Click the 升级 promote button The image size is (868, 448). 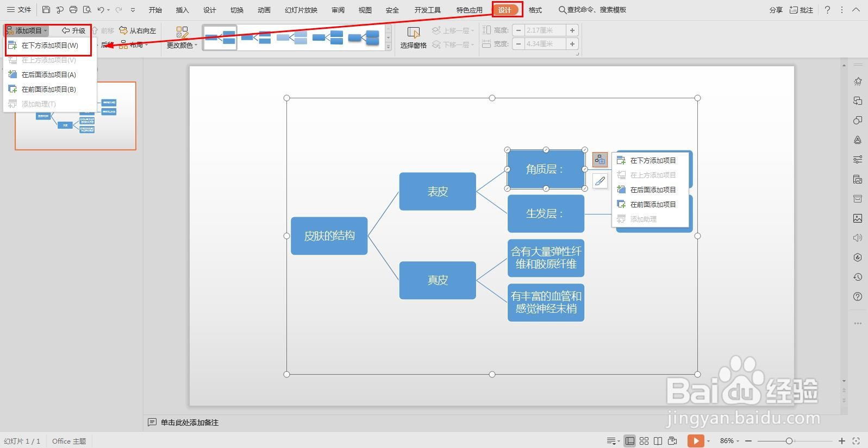tap(74, 30)
